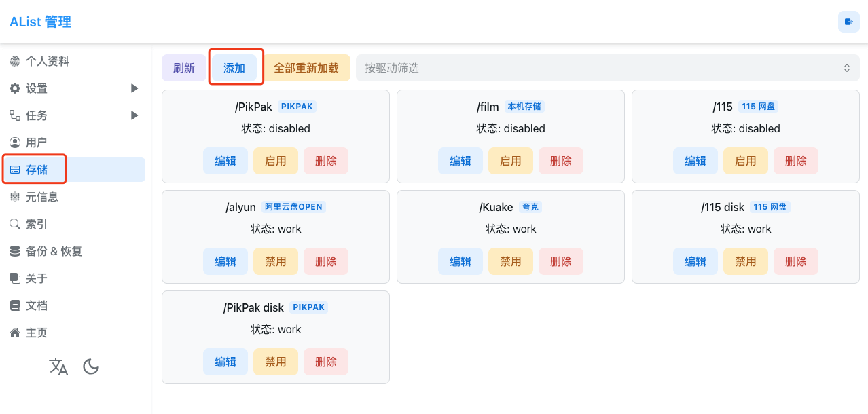Click the AList 管理 title link

(41, 22)
